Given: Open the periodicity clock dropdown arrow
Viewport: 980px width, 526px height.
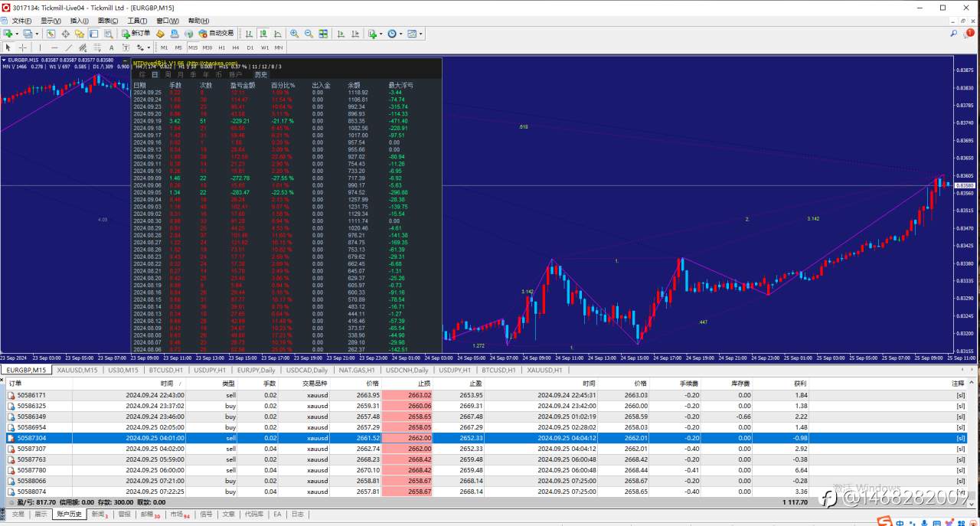Looking at the screenshot, I should [400, 34].
